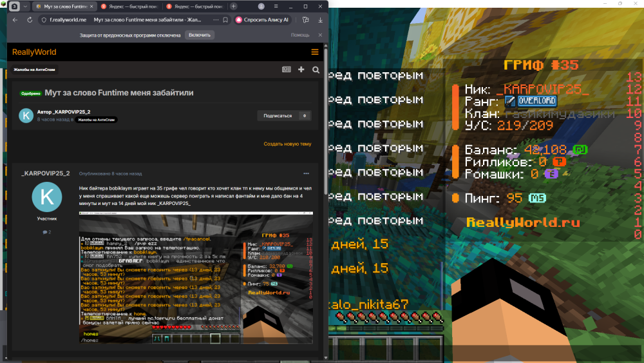This screenshot has width=644, height=363.
Task: Open the site protection shield icon
Action: click(44, 20)
